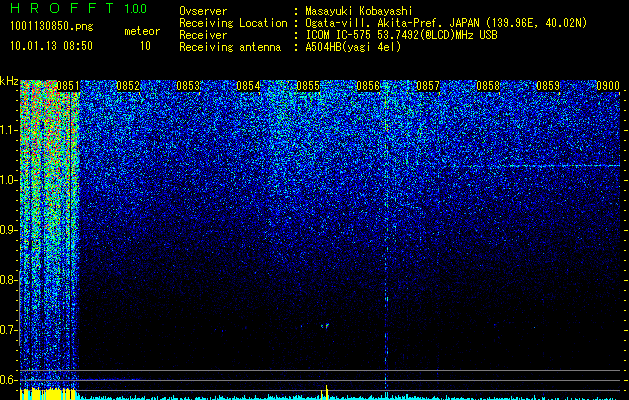The width and height of the screenshot is (629, 400).
Task: Click the A504HB(yagi 4el) antenna text
Action: [353, 47]
